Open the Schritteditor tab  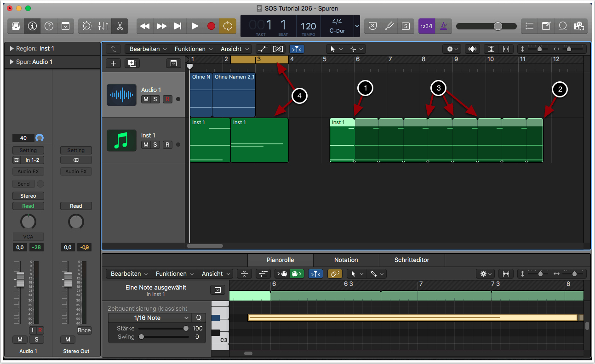coord(412,260)
